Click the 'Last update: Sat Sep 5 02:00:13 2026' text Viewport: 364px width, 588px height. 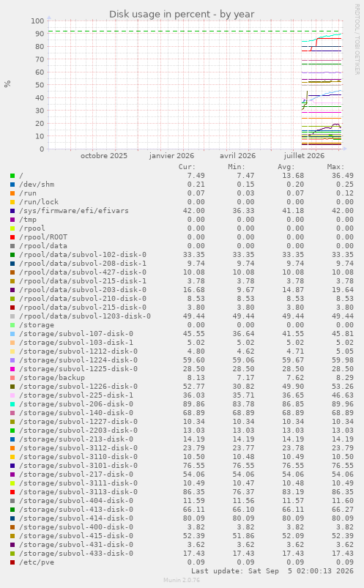coord(272,570)
